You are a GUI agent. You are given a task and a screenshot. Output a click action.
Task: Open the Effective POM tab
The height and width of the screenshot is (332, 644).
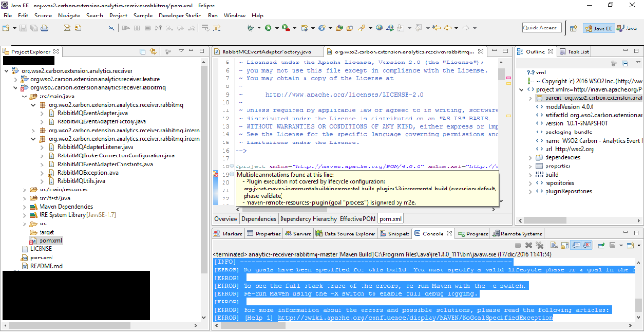click(x=358, y=219)
